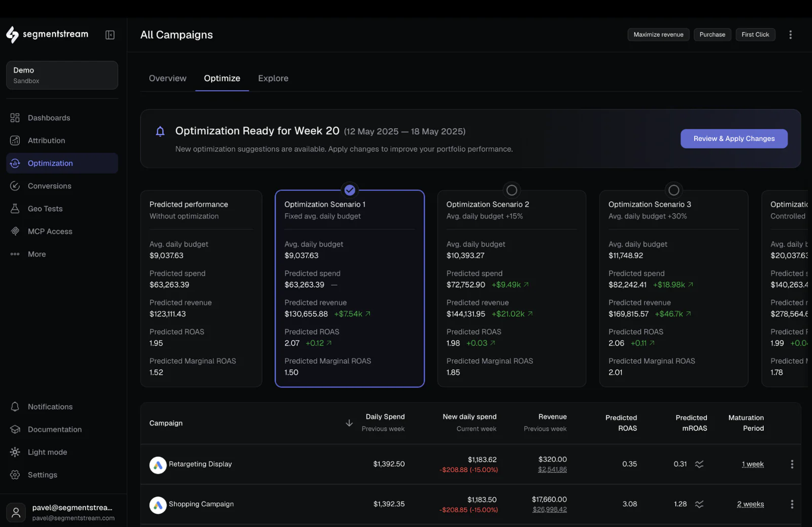The height and width of the screenshot is (527, 812).
Task: Click the Notifications bell icon in sidebar
Action: click(x=15, y=407)
